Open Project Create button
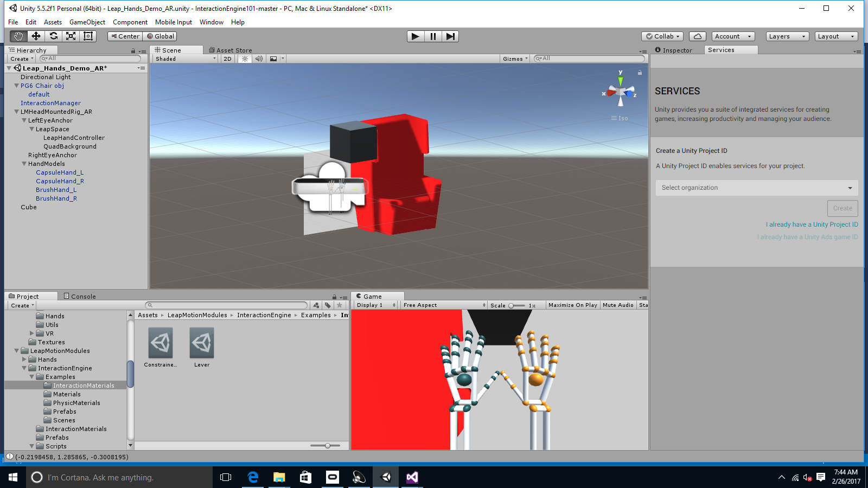868x488 pixels. point(22,305)
